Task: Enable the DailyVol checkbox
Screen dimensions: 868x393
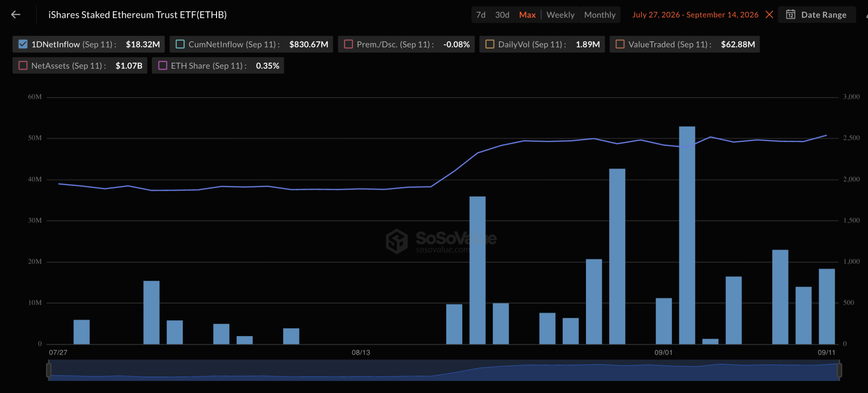Action: pos(490,44)
